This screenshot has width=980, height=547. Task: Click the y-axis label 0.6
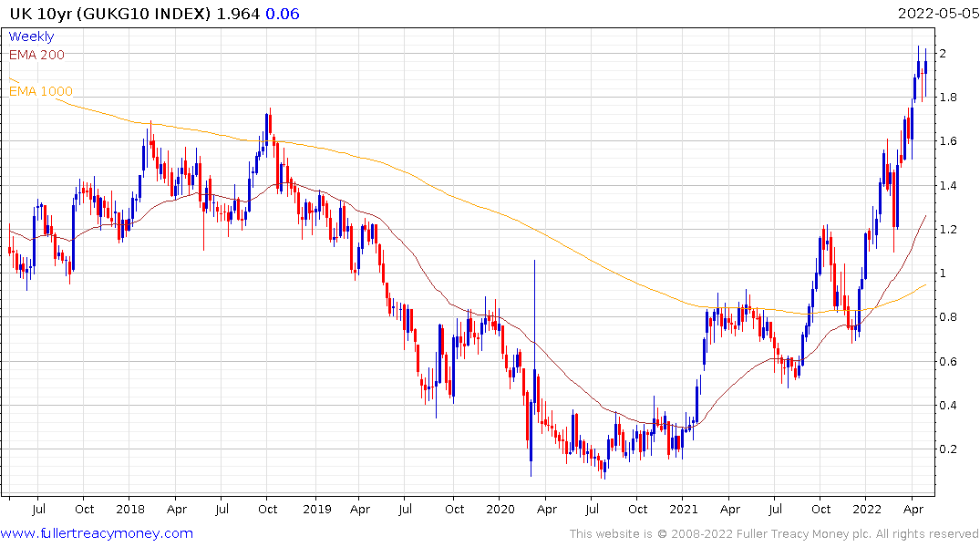tap(948, 361)
